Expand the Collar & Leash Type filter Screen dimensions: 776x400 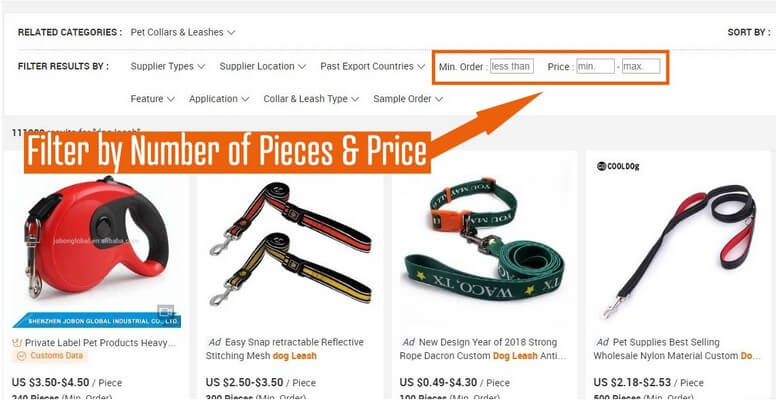point(311,99)
